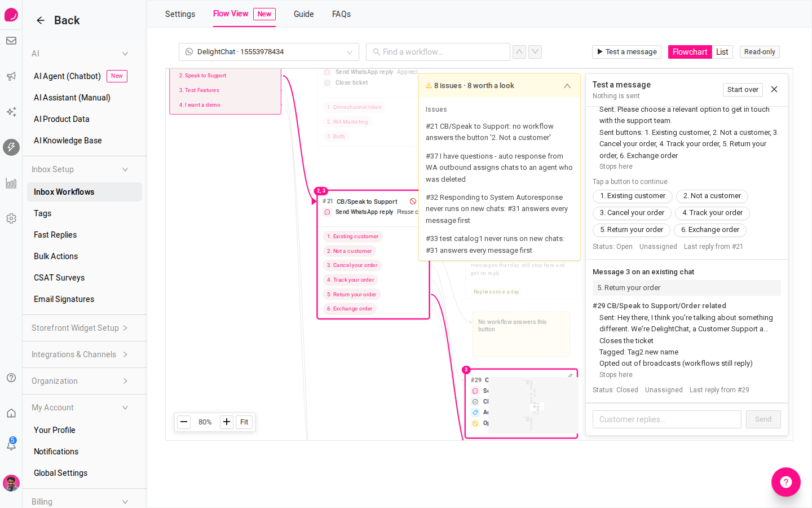Open the pink help chat bubble
This screenshot has height=508, width=812.
(786, 482)
